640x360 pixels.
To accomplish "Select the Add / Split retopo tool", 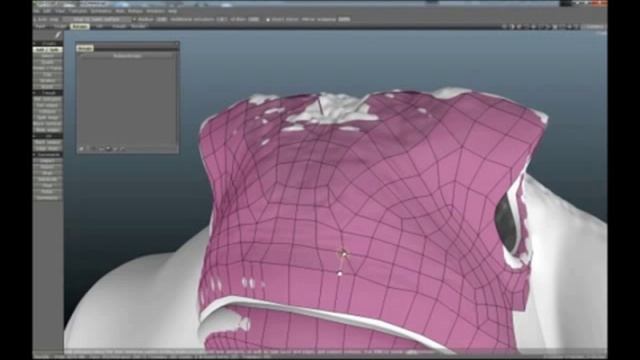I will pos(47,50).
